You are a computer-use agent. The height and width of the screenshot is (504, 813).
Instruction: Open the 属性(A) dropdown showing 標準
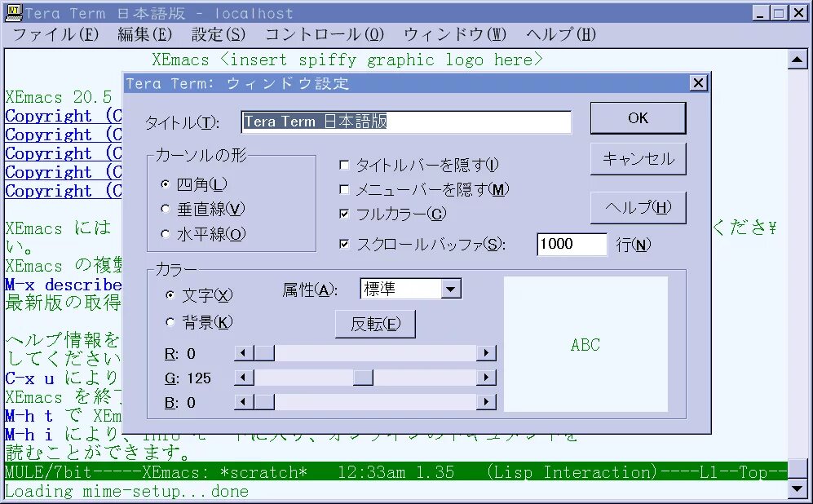[x=411, y=289]
